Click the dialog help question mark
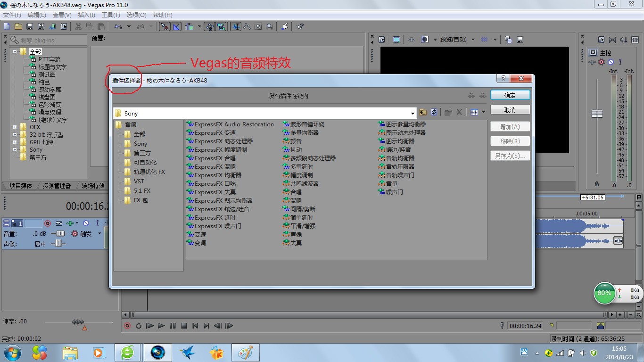 503,79
